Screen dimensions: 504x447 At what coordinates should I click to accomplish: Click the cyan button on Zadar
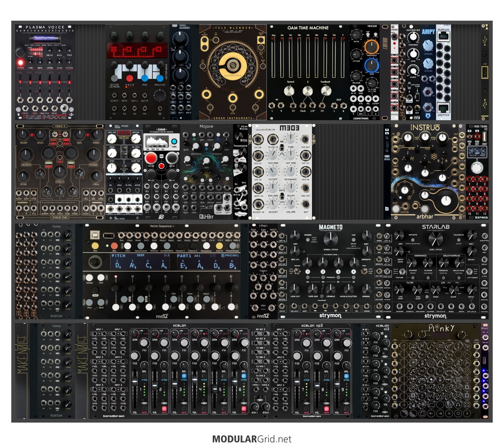[174, 142]
